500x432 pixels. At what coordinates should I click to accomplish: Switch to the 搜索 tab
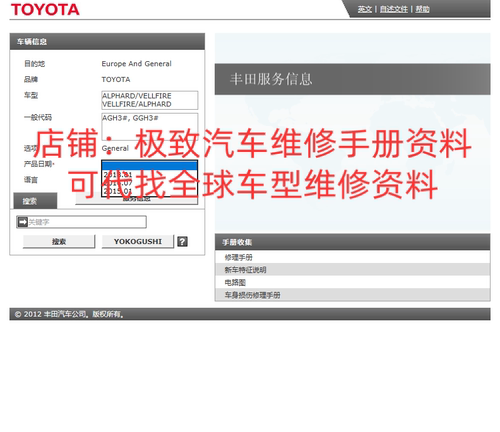point(35,201)
